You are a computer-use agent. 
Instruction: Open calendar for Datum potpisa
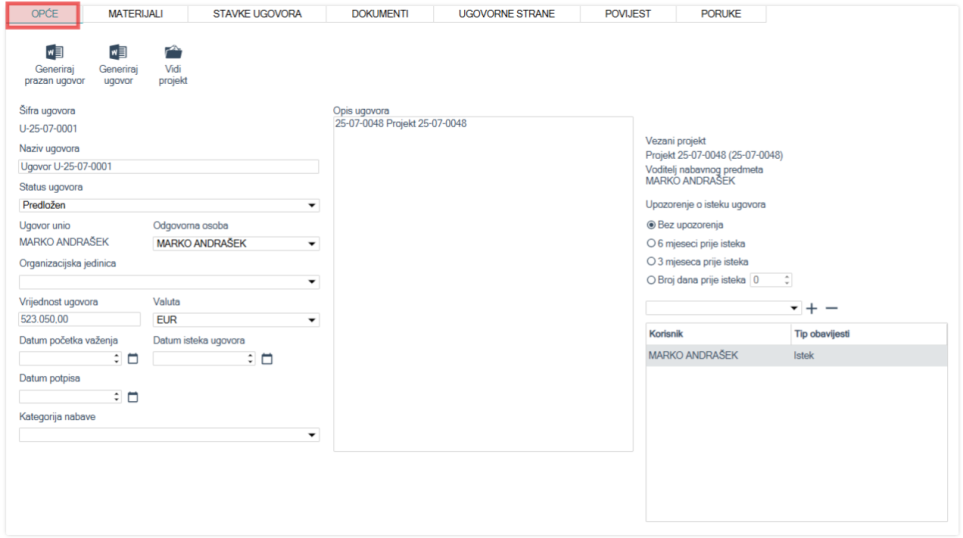click(x=133, y=397)
